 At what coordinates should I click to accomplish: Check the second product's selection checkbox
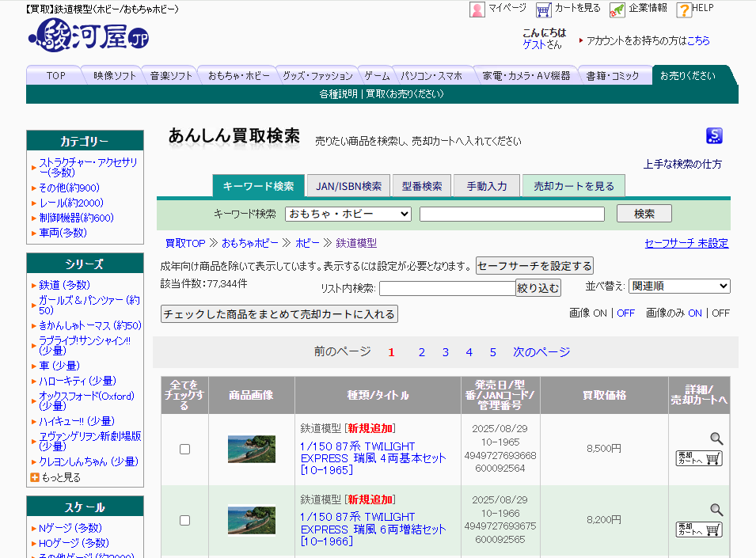[x=184, y=520]
